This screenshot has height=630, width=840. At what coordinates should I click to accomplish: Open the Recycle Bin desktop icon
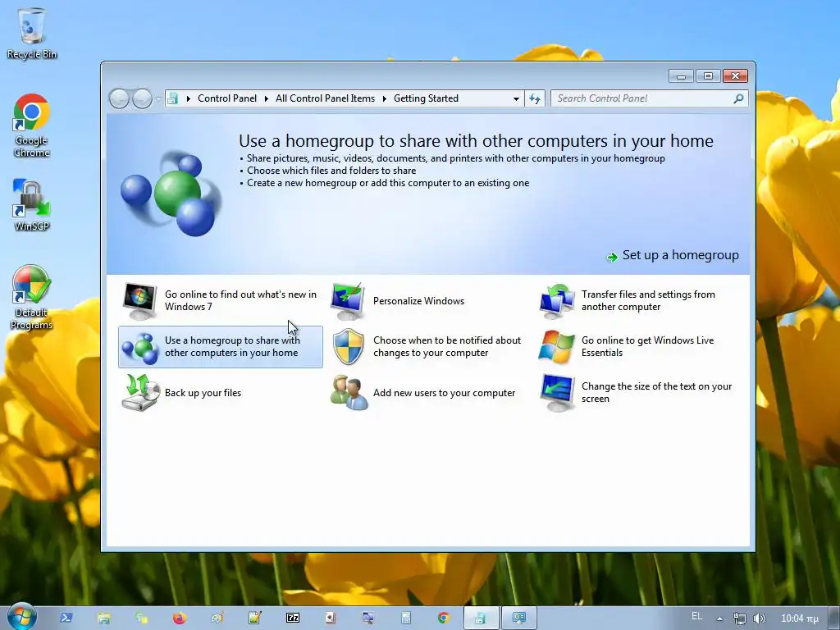point(32,33)
